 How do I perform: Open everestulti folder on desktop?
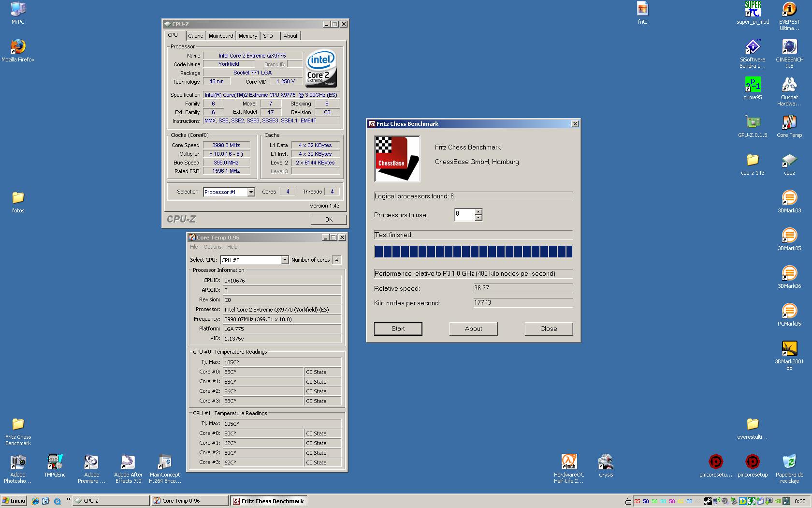coord(753,428)
